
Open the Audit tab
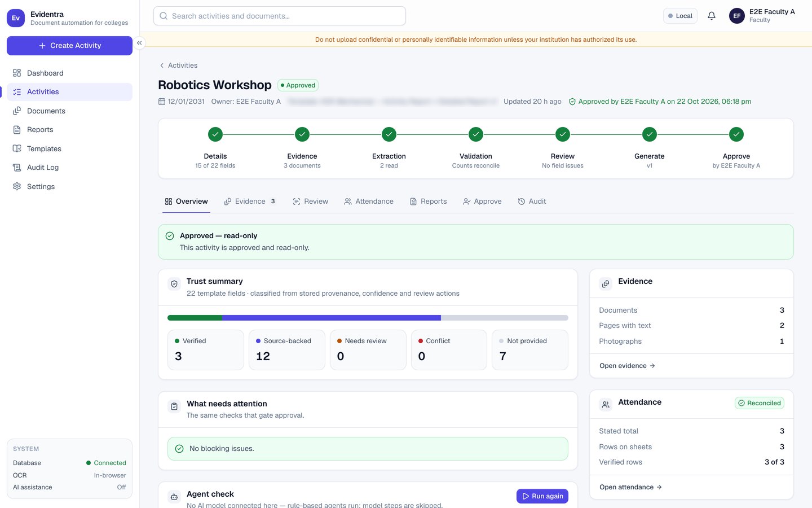pos(532,202)
